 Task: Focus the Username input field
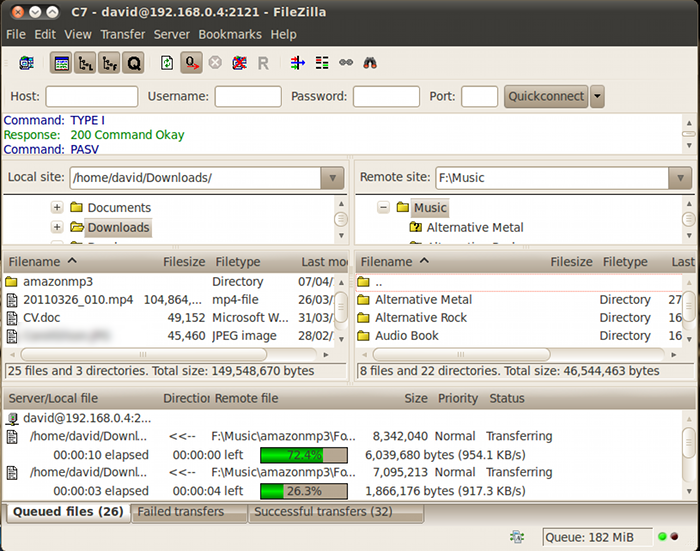click(248, 96)
